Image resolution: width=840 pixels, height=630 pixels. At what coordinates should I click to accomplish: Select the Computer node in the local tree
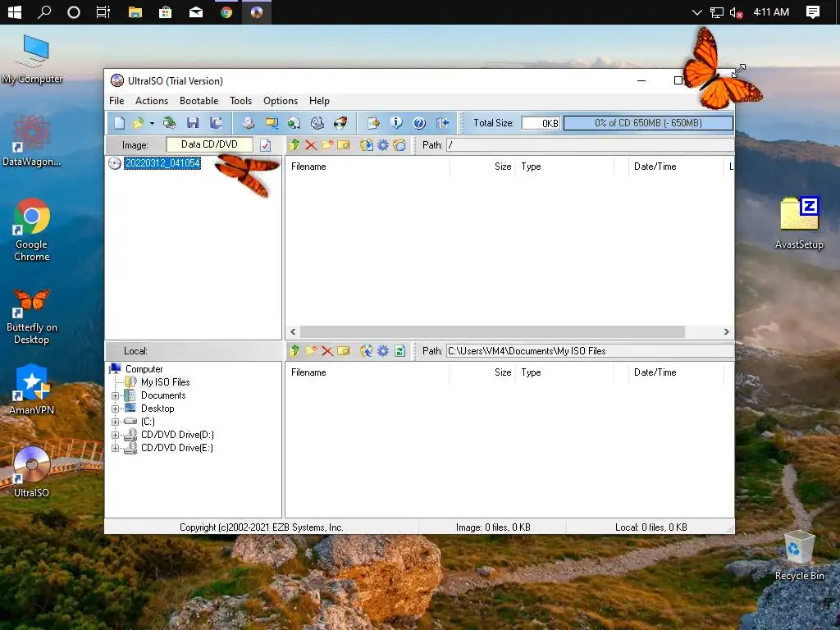tap(144, 369)
